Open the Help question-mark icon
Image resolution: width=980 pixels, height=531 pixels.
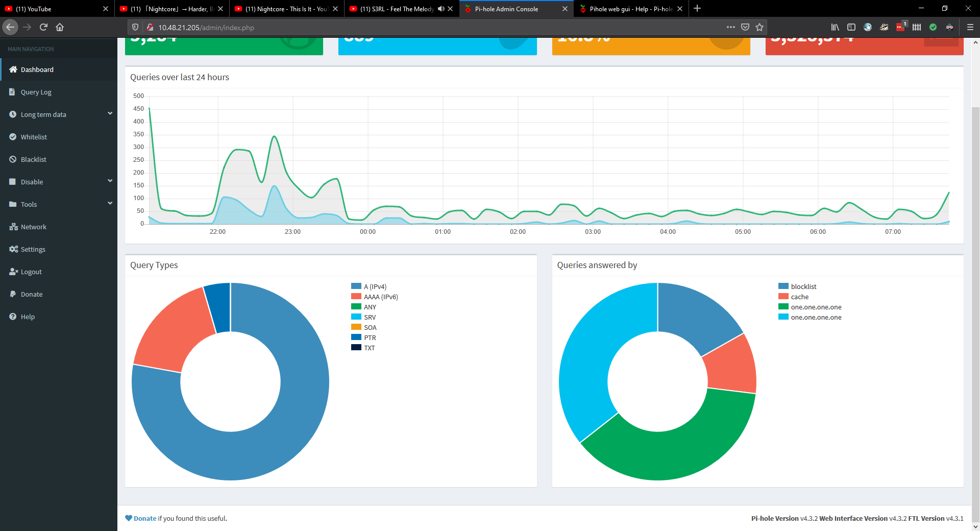13,317
